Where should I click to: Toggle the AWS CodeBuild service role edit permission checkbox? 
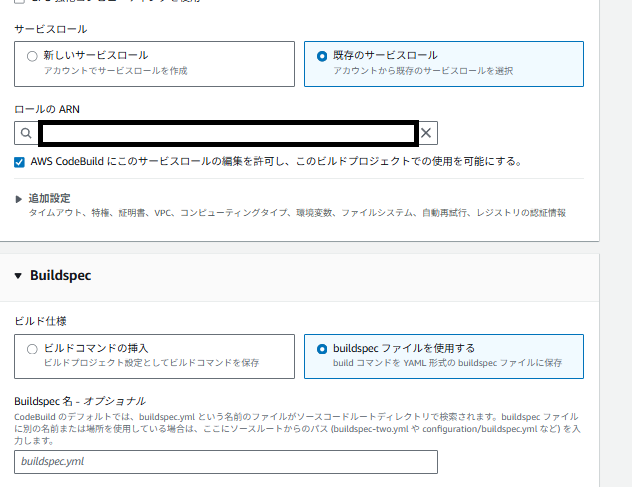point(20,161)
